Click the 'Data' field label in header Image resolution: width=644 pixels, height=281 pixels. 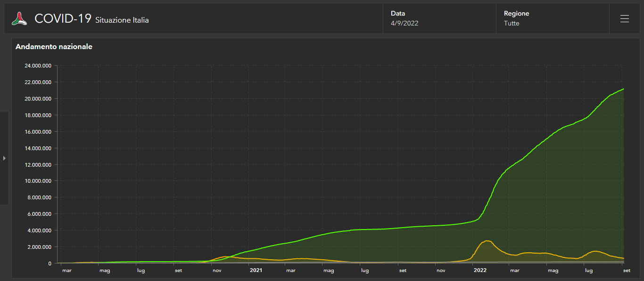(397, 14)
